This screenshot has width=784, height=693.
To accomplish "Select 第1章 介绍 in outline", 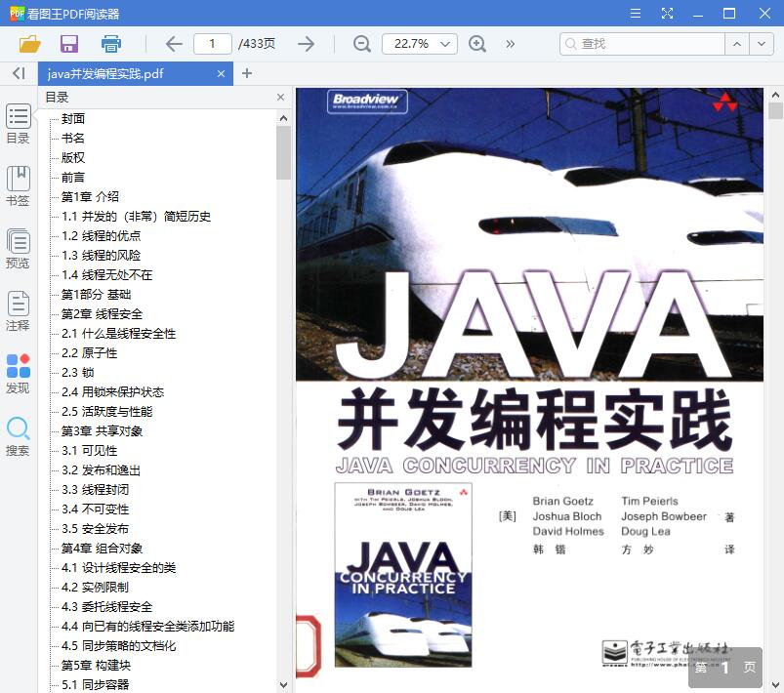I will 90,197.
